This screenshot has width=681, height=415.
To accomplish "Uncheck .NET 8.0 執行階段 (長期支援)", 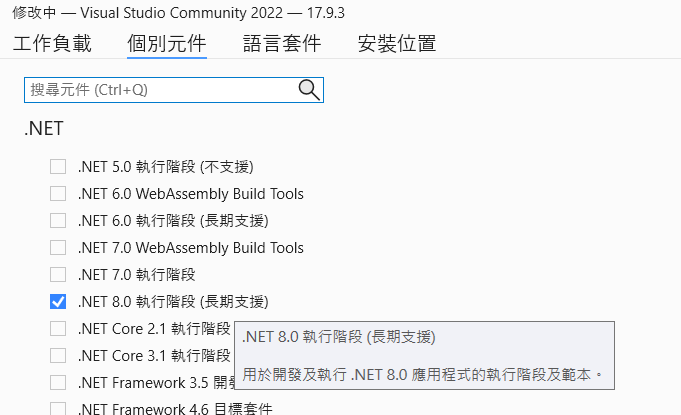I will [58, 302].
